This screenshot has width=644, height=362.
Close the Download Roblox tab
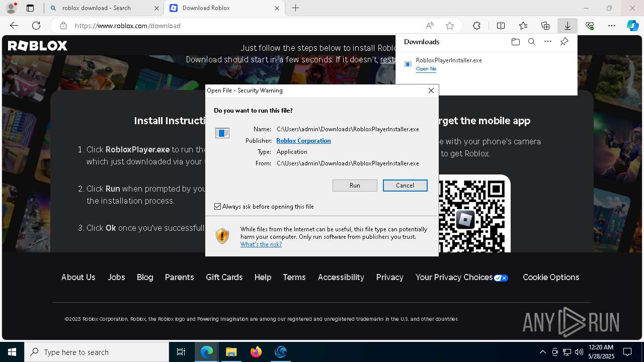click(277, 8)
